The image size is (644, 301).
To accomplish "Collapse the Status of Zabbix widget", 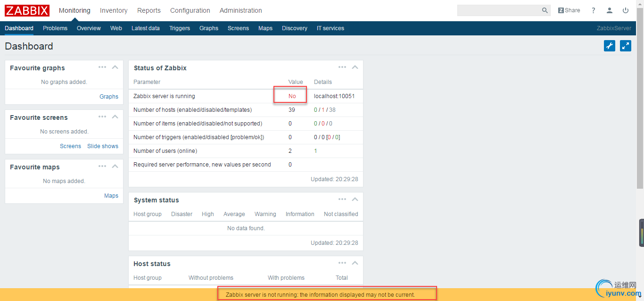I will (x=355, y=67).
